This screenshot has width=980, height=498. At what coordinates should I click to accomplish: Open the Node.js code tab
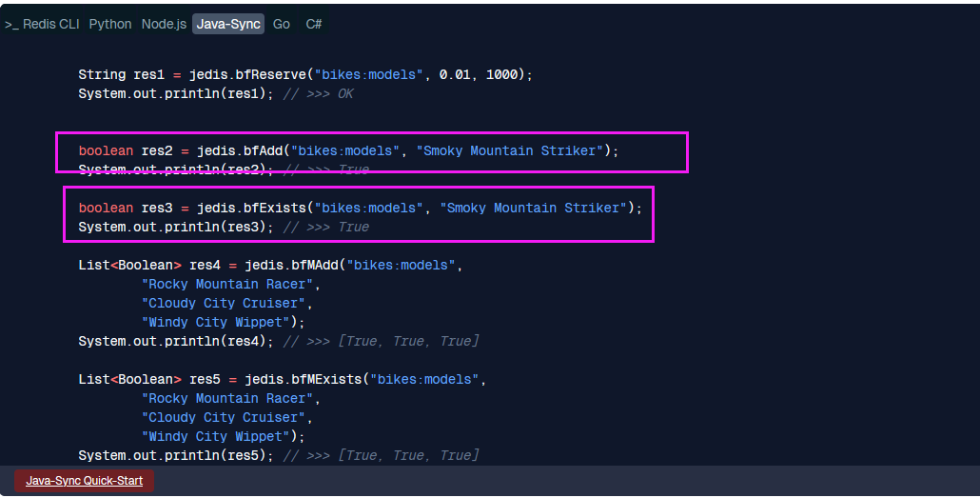[164, 24]
